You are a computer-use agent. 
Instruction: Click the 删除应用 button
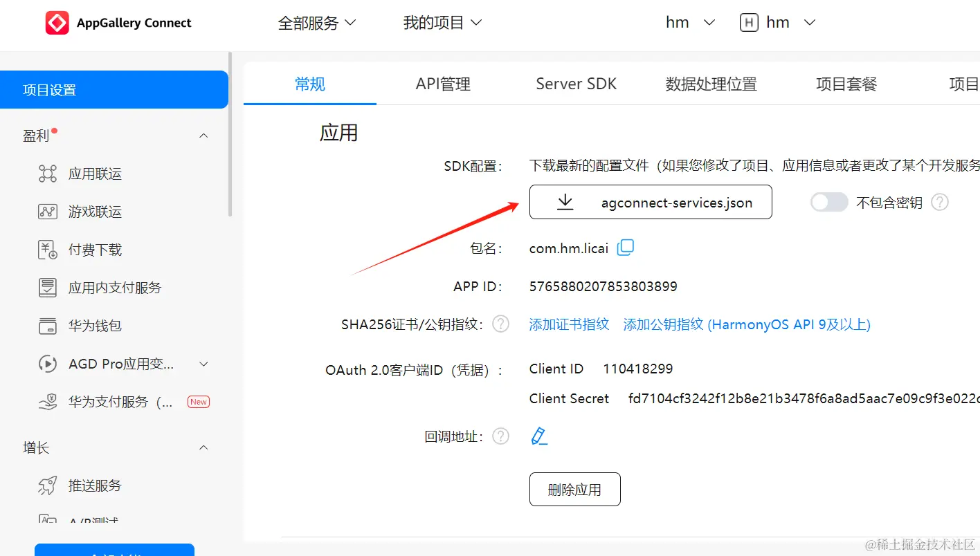click(x=575, y=490)
